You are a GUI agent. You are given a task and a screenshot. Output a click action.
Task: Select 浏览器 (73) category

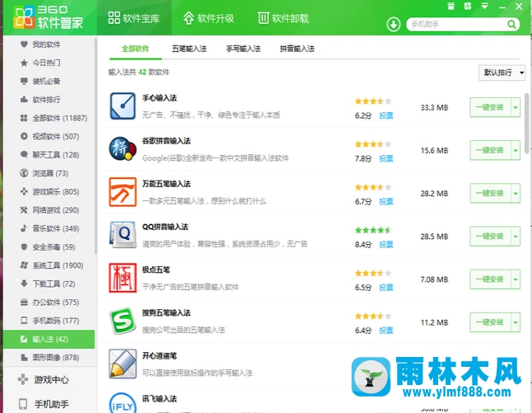(x=44, y=173)
